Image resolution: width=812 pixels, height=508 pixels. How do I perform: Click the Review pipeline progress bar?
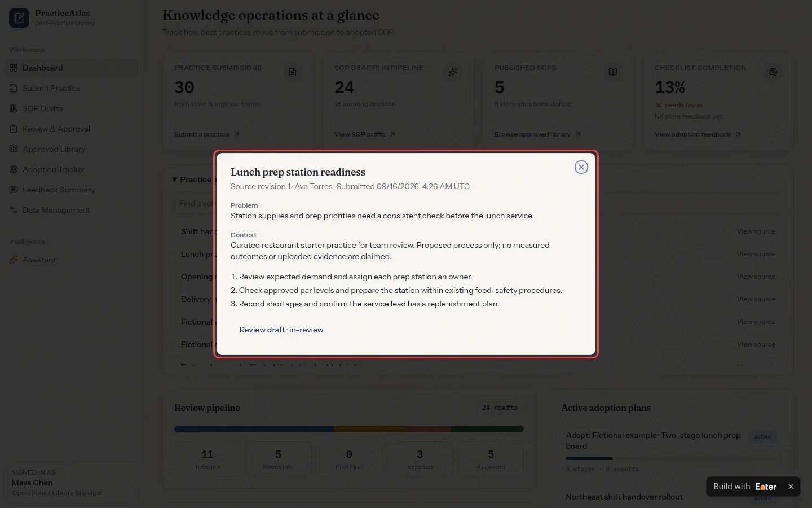pyautogui.click(x=349, y=429)
